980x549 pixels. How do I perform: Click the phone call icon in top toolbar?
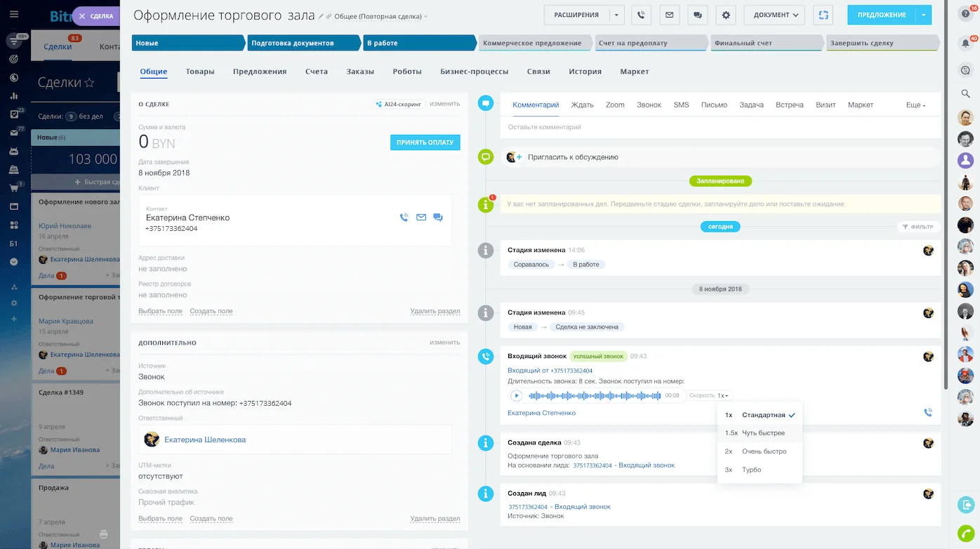(x=641, y=15)
